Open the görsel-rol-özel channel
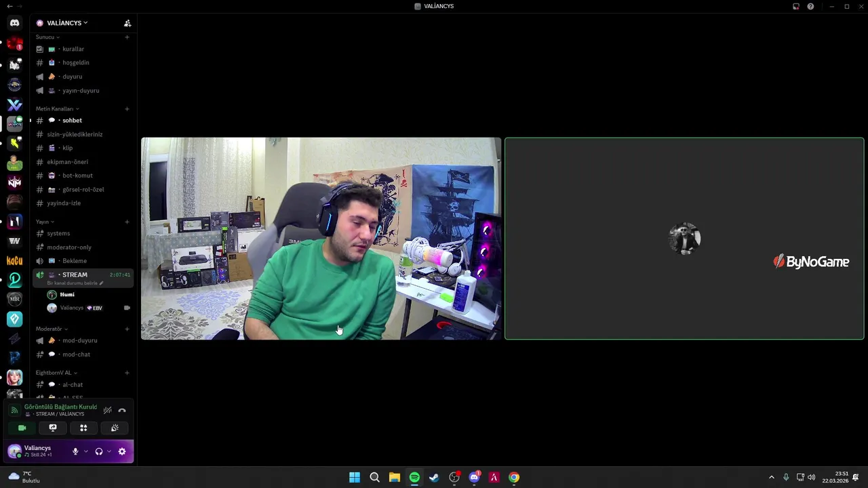Viewport: 868px width, 488px height. pos(83,189)
